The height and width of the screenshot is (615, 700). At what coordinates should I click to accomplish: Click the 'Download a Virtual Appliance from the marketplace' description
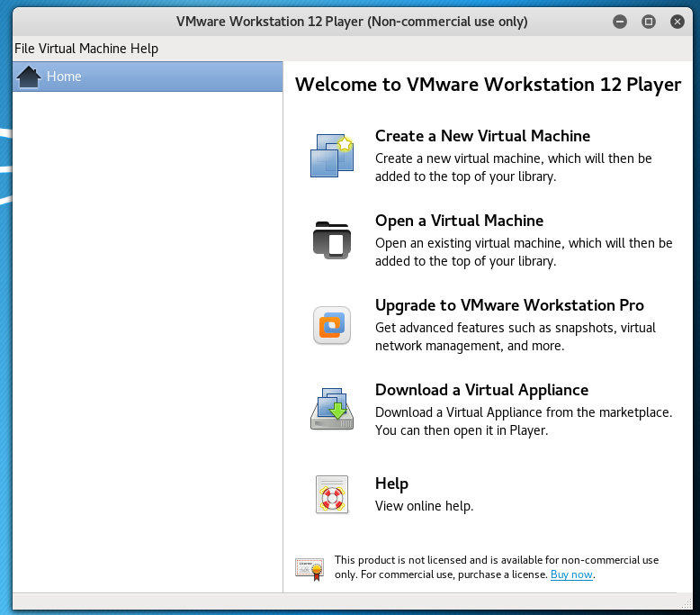[x=524, y=421]
